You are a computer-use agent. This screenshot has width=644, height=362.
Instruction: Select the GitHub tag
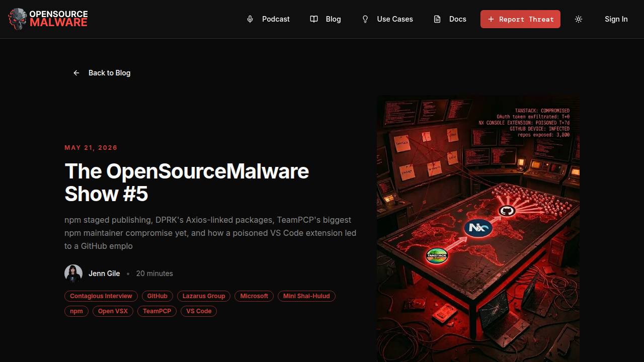tap(157, 296)
